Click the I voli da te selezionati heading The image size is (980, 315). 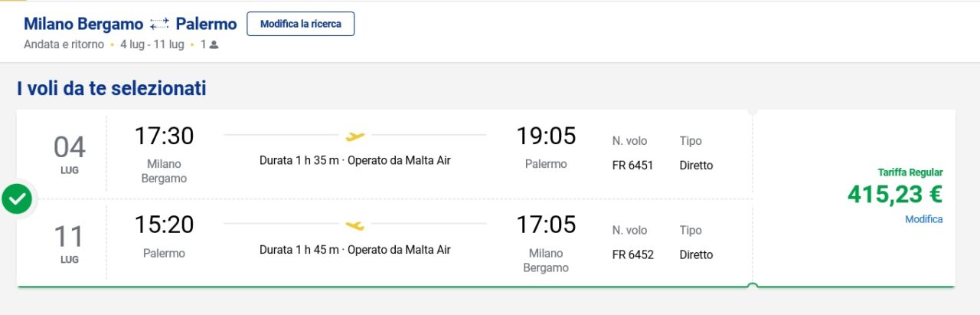coord(112,88)
